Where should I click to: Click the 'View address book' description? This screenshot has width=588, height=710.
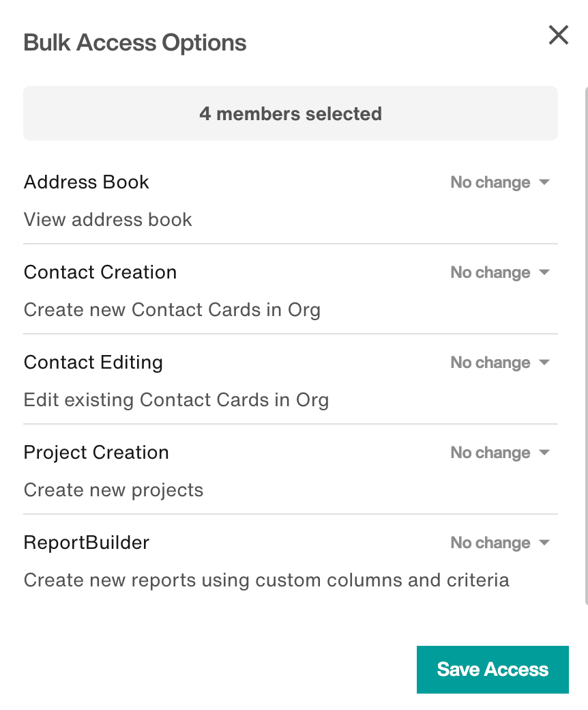pos(108,220)
